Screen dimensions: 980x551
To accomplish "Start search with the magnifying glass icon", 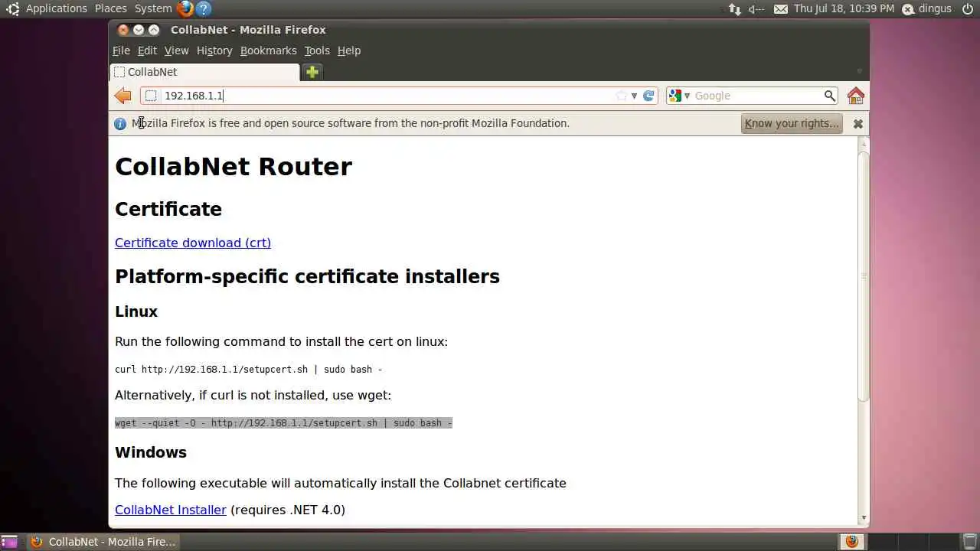I will point(829,96).
